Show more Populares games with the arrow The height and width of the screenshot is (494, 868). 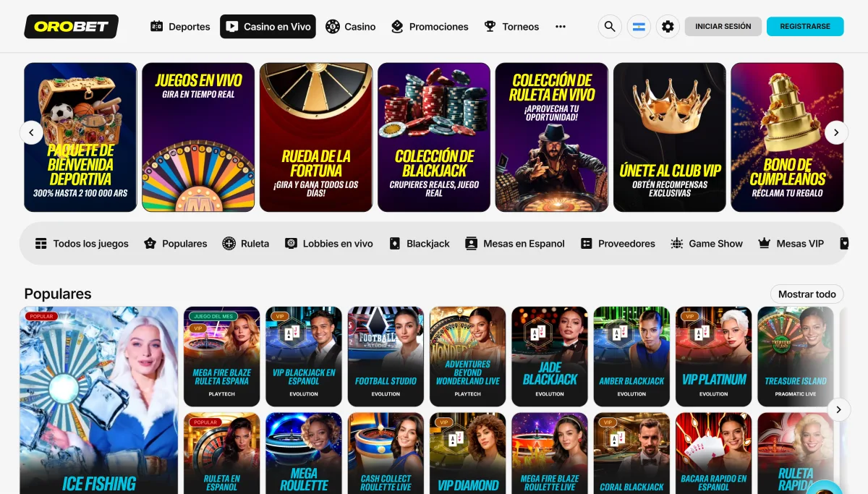pyautogui.click(x=838, y=409)
